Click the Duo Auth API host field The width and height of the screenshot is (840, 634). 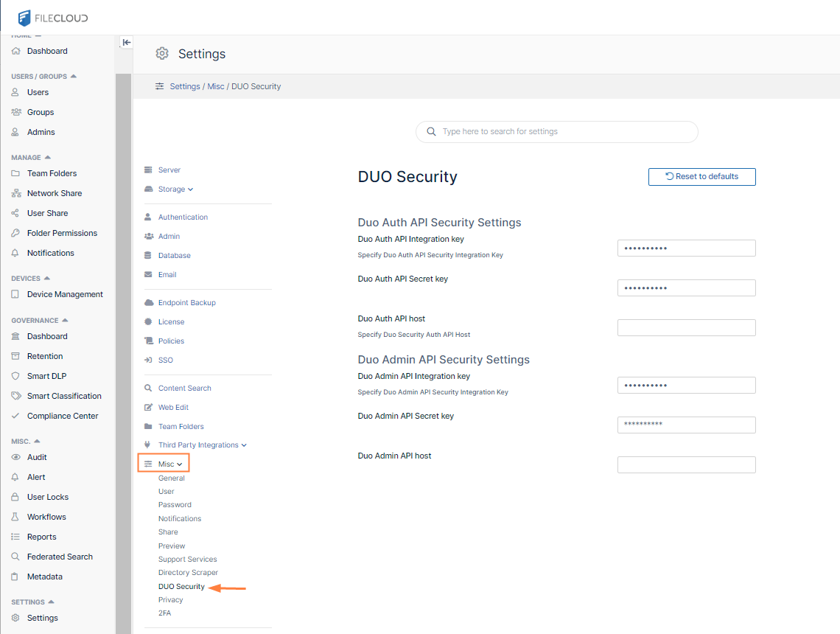click(x=686, y=328)
